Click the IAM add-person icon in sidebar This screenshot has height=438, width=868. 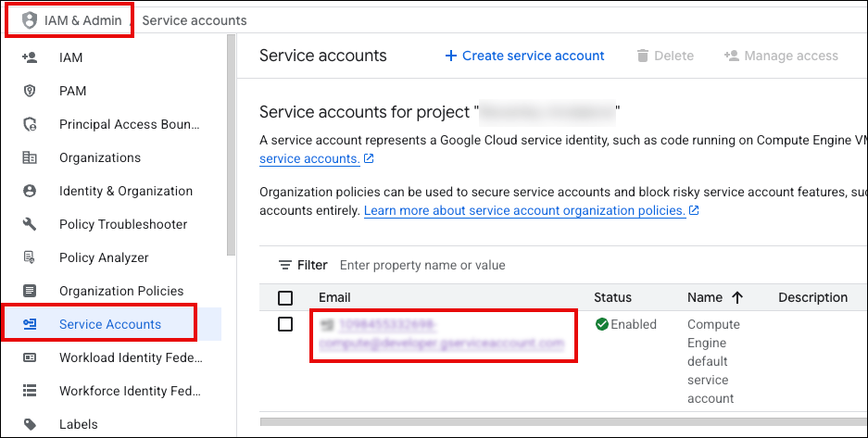coord(30,57)
